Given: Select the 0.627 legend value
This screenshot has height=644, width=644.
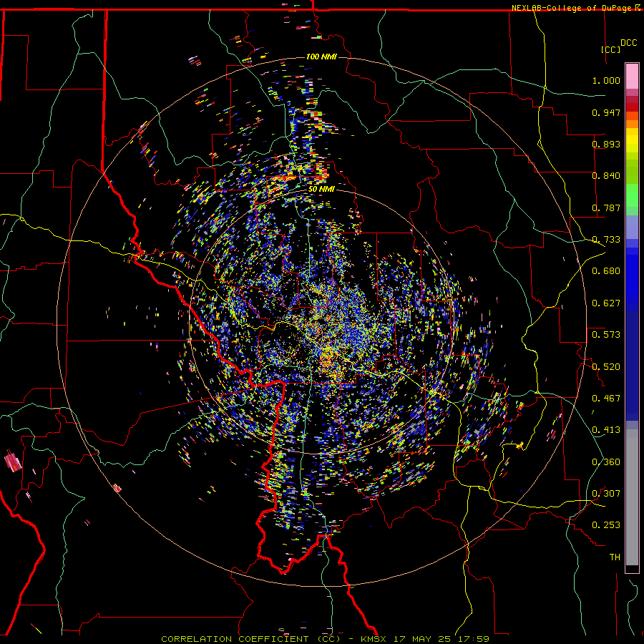Looking at the screenshot, I should coord(606,303).
